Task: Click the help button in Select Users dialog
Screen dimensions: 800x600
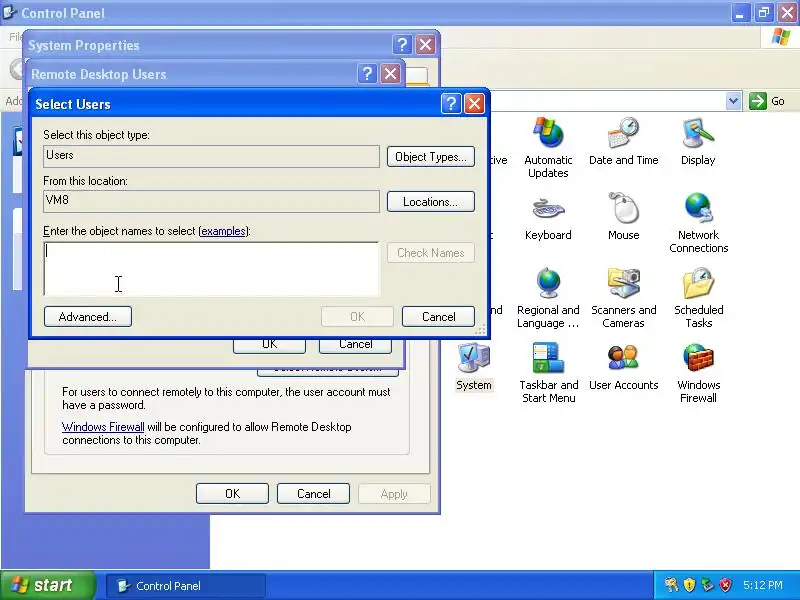Action: coord(451,104)
